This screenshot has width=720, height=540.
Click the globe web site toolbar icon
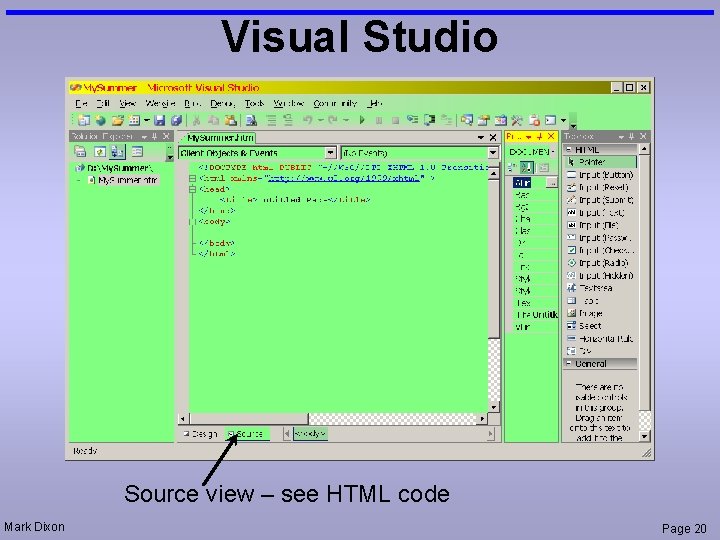(100, 120)
